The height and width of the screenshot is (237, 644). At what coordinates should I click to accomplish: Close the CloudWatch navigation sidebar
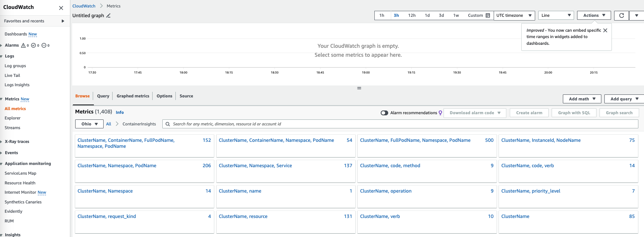[61, 8]
